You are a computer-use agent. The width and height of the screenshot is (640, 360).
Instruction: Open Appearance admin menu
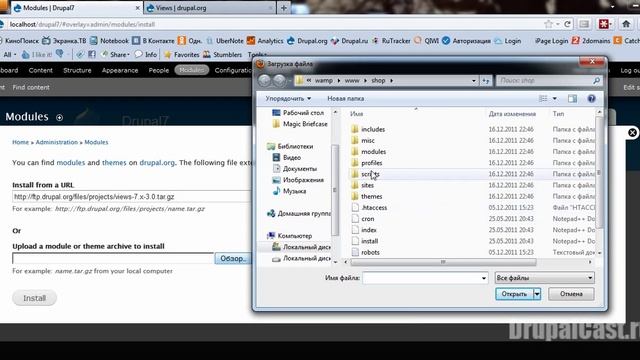[x=120, y=70]
